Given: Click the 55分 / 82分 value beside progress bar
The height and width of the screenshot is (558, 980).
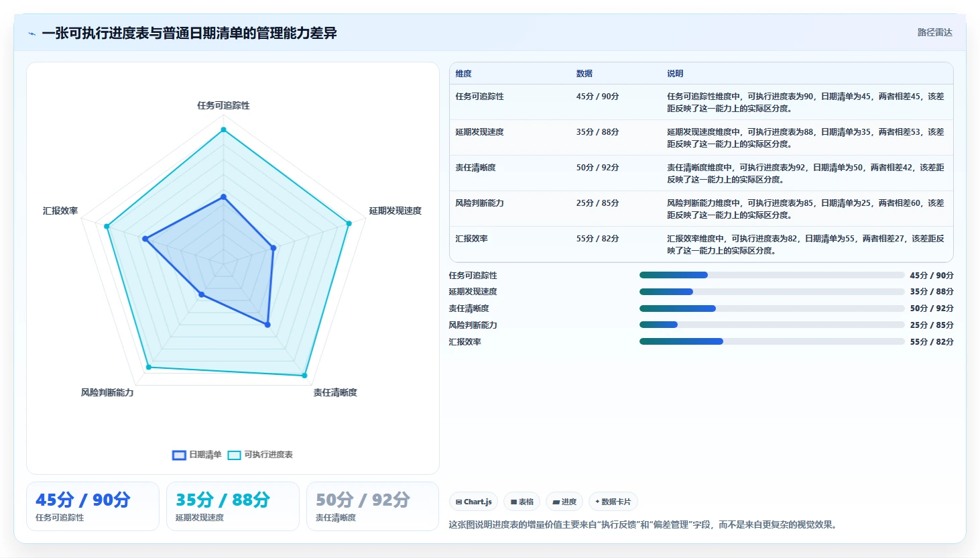Looking at the screenshot, I should 932,341.
